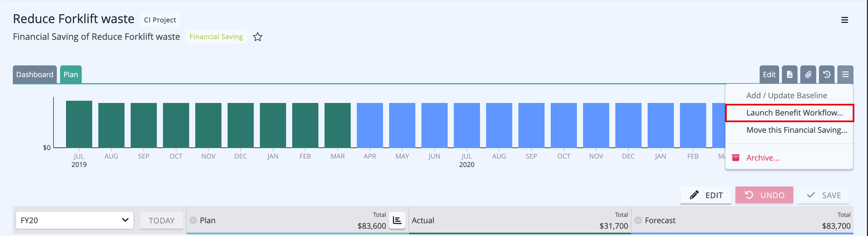Click the red Archive box icon
This screenshot has width=868, height=236.
click(x=736, y=158)
